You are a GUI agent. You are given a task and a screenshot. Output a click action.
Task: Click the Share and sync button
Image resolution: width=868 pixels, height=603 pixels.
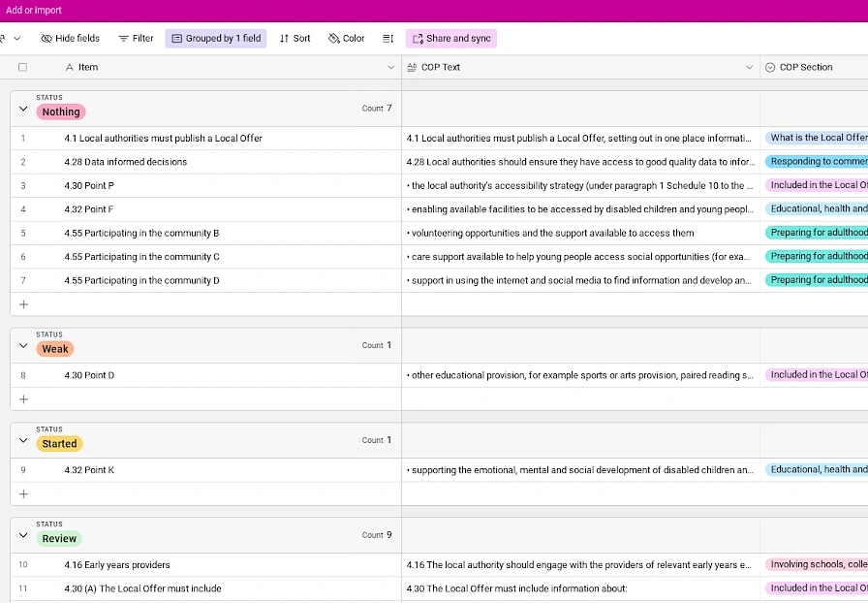[x=451, y=38]
